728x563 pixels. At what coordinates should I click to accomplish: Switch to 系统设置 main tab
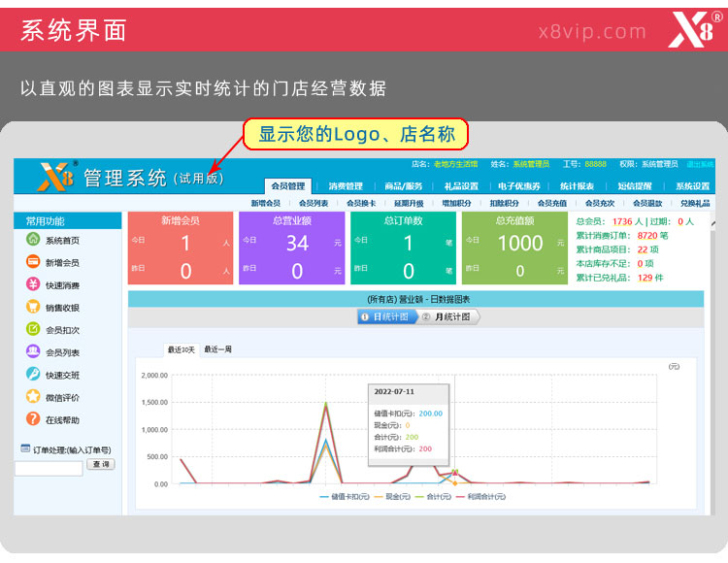692,186
